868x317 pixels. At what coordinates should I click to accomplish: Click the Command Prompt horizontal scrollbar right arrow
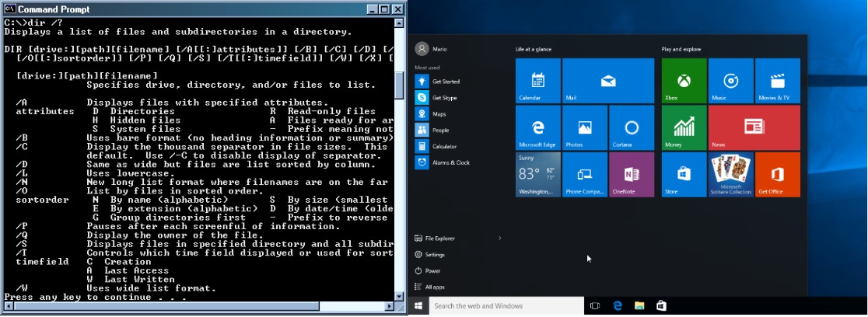coord(389,306)
